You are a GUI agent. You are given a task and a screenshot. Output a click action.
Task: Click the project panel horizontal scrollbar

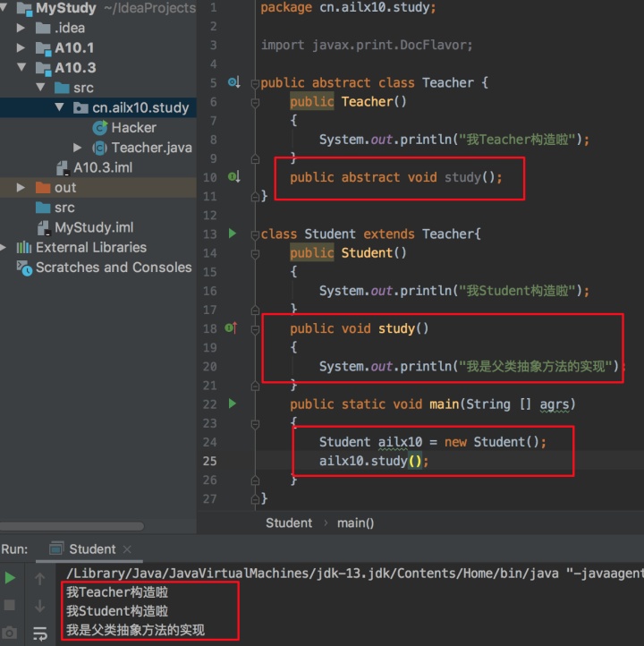pyautogui.click(x=72, y=526)
